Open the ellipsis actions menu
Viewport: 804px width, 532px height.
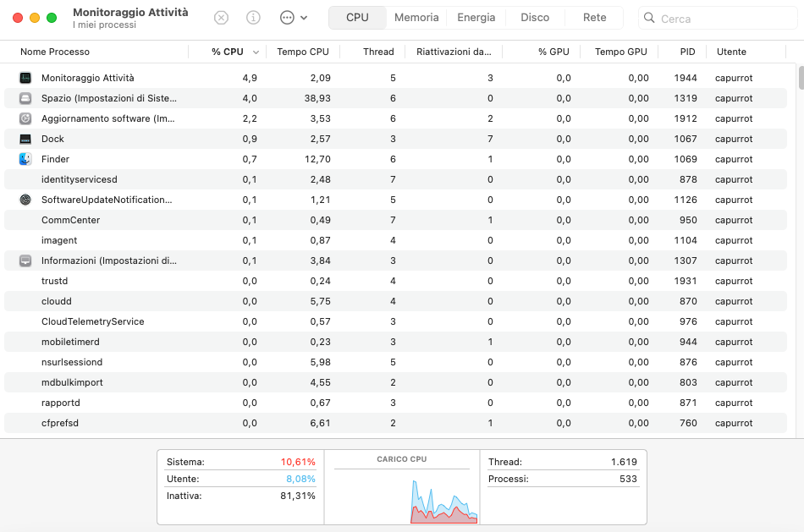click(294, 18)
